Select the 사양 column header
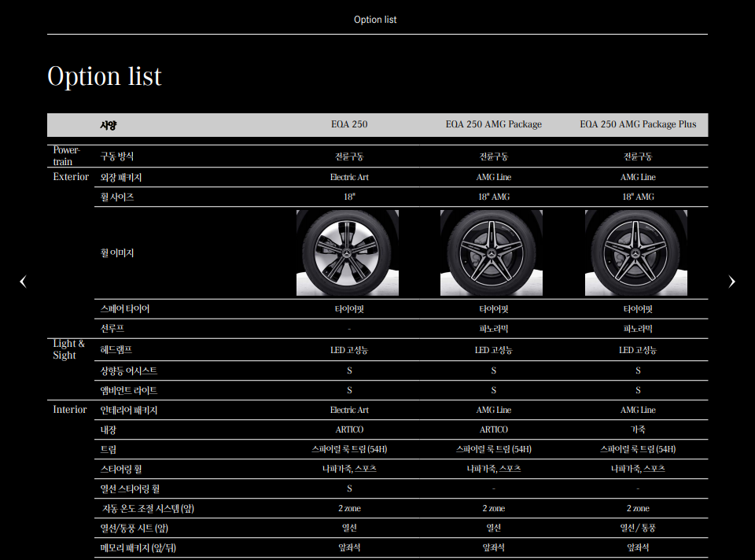The height and width of the screenshot is (560, 755). pos(109,125)
